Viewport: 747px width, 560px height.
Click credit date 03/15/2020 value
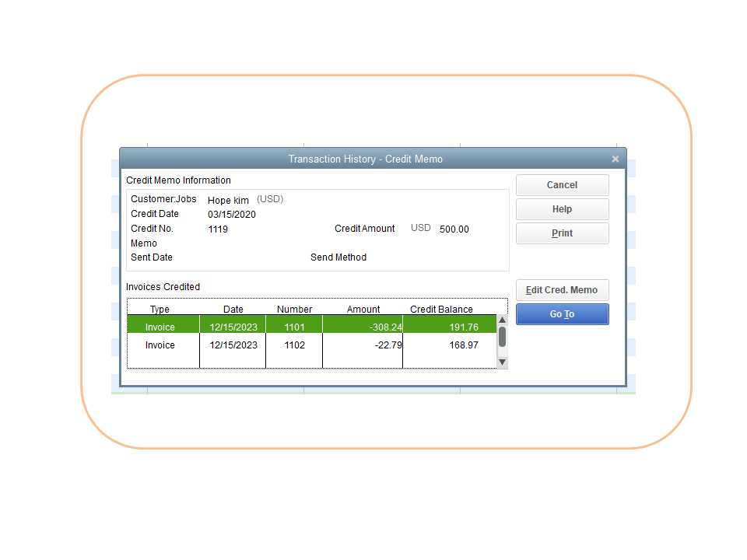232,215
